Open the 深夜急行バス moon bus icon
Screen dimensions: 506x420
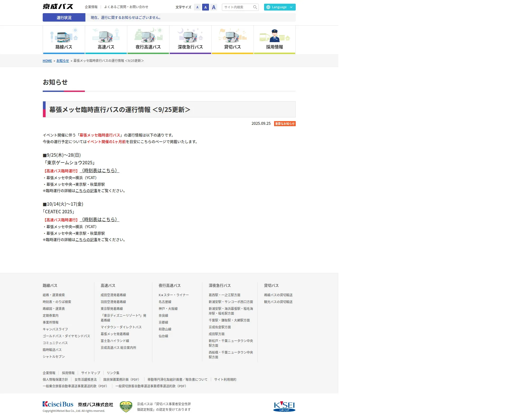pos(190,37)
